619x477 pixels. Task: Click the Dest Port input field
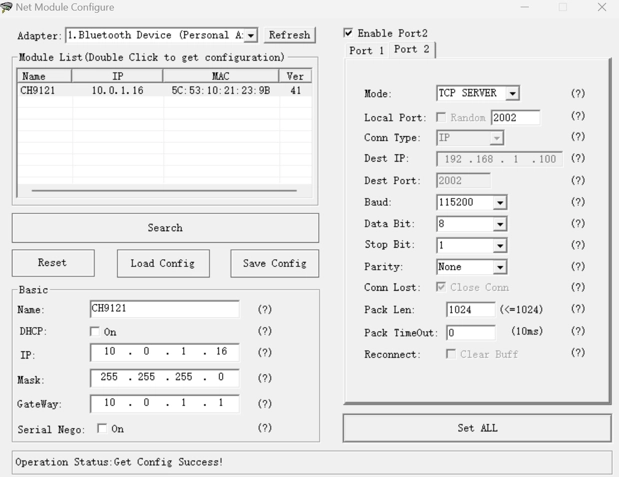coord(463,180)
